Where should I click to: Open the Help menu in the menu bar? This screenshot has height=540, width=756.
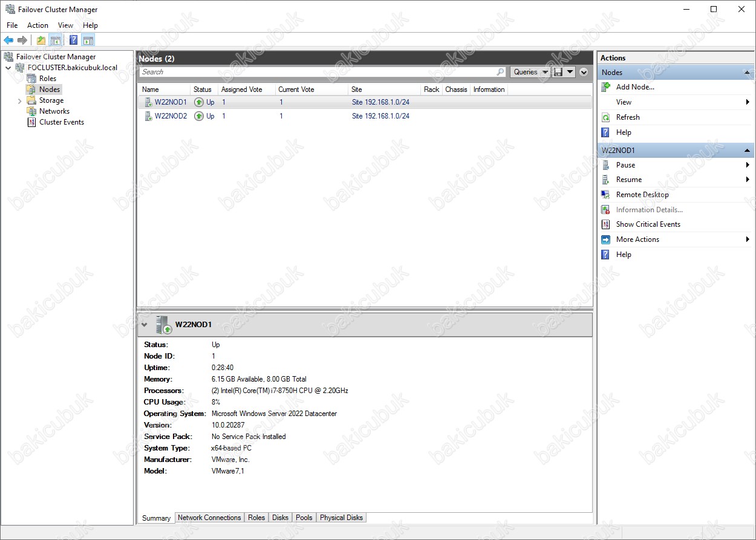point(90,25)
